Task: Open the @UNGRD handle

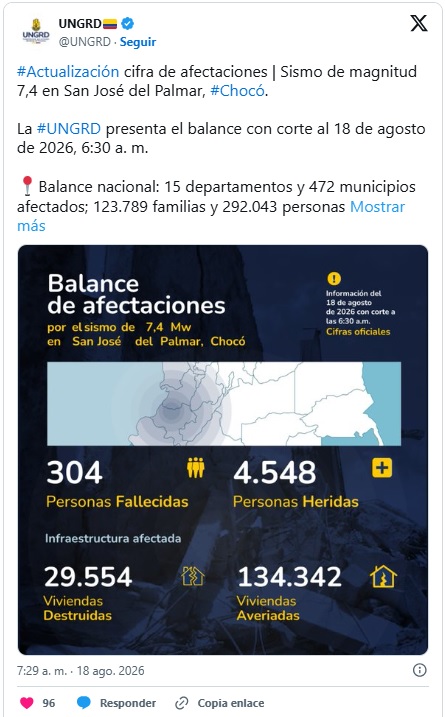Action: (x=85, y=42)
